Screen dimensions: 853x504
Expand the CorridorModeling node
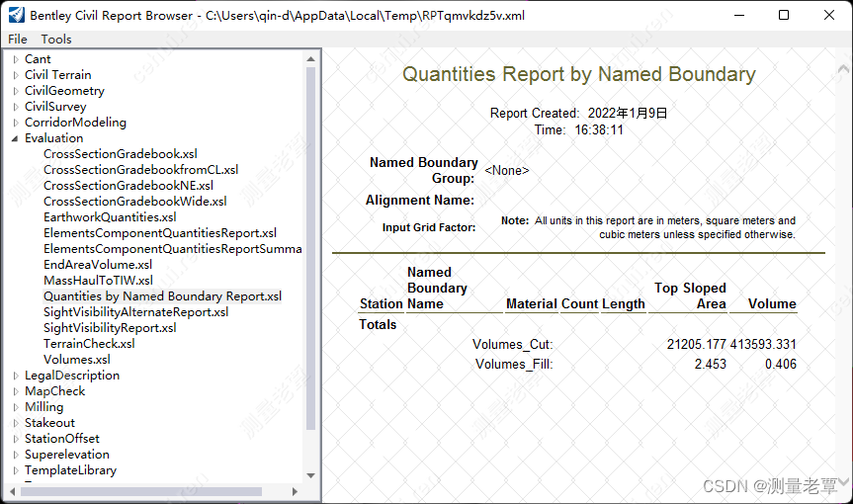(16, 123)
